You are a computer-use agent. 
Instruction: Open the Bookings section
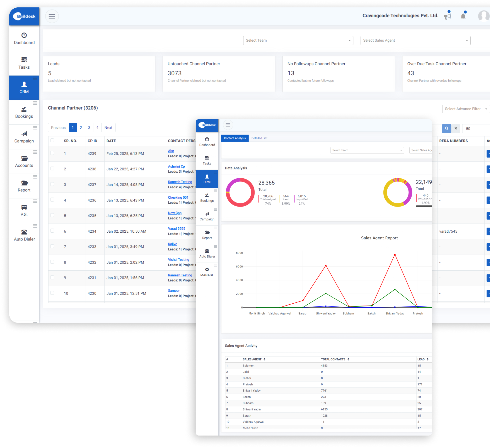(24, 112)
